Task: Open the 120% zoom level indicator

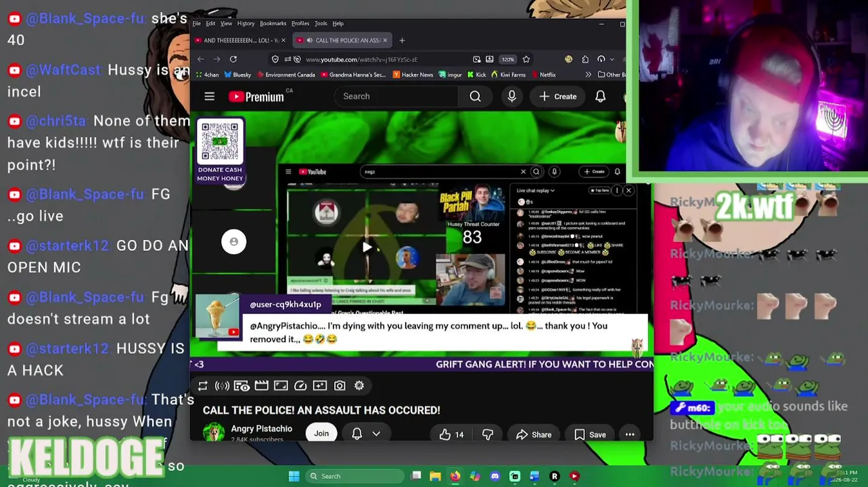Action: 508,60
